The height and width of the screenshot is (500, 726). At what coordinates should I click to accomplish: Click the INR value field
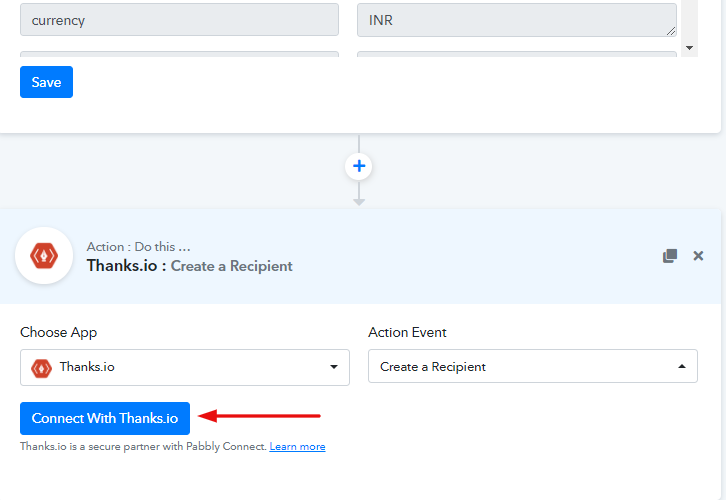pos(517,20)
